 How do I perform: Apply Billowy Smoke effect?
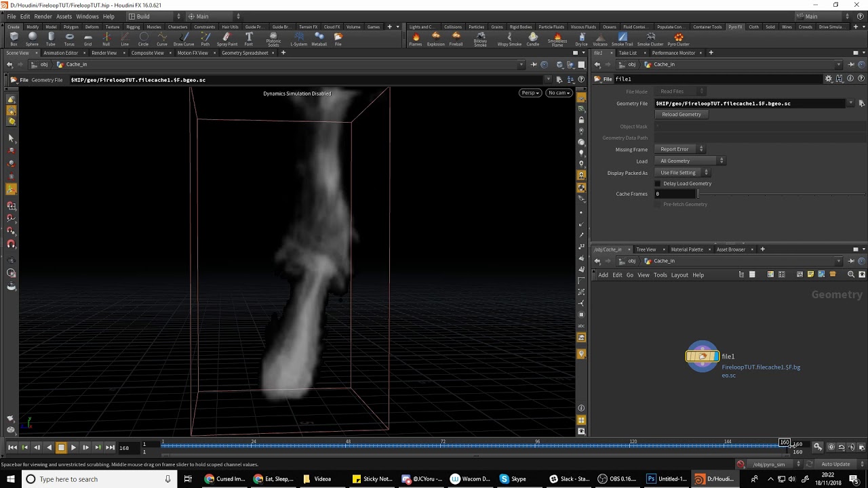[x=480, y=40]
